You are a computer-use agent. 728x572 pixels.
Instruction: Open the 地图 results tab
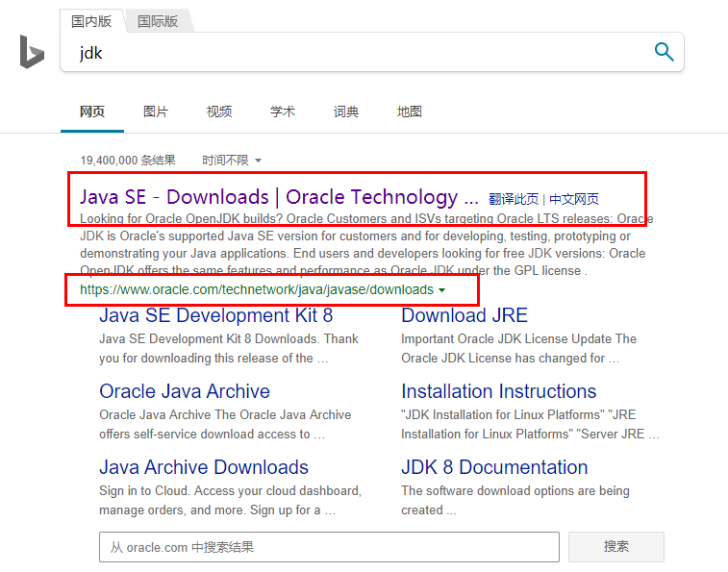409,112
